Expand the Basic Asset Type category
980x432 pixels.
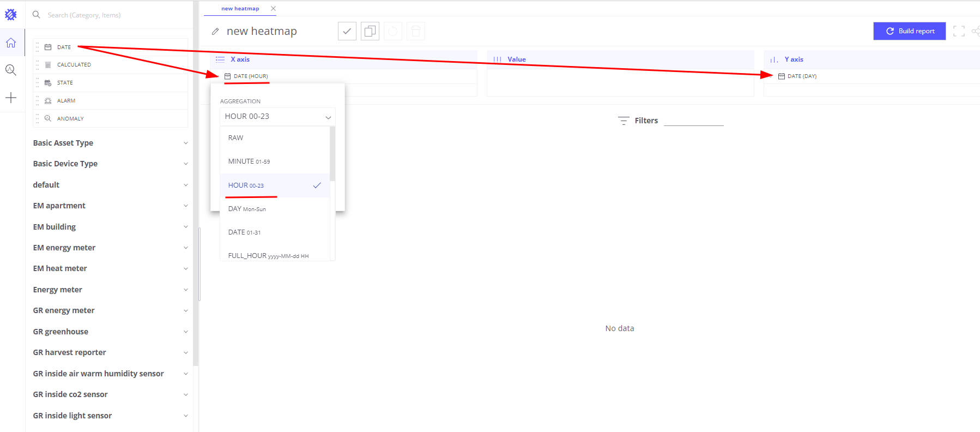point(109,143)
